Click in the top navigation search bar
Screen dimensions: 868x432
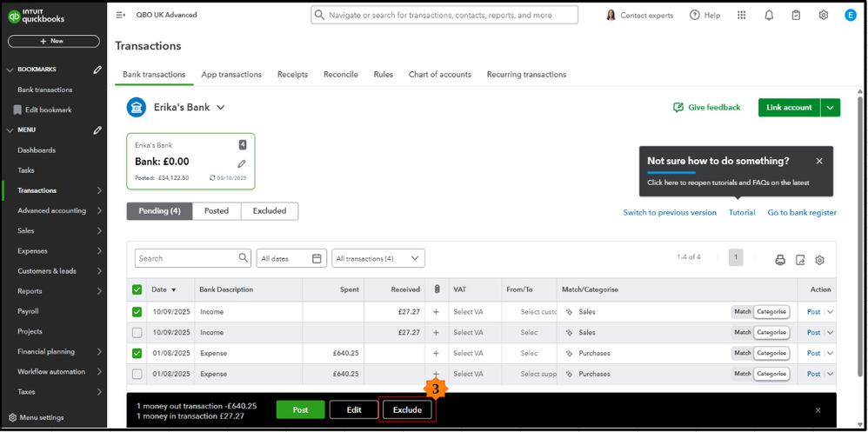click(x=444, y=15)
